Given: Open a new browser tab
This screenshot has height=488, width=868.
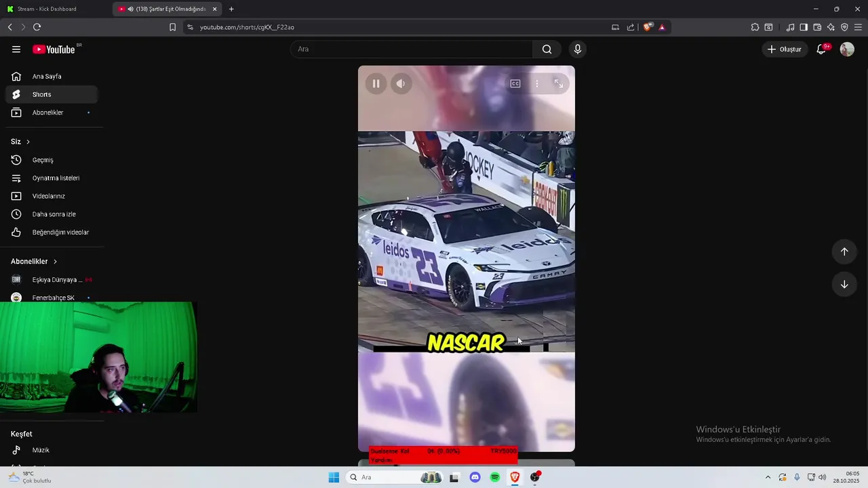Looking at the screenshot, I should [231, 9].
